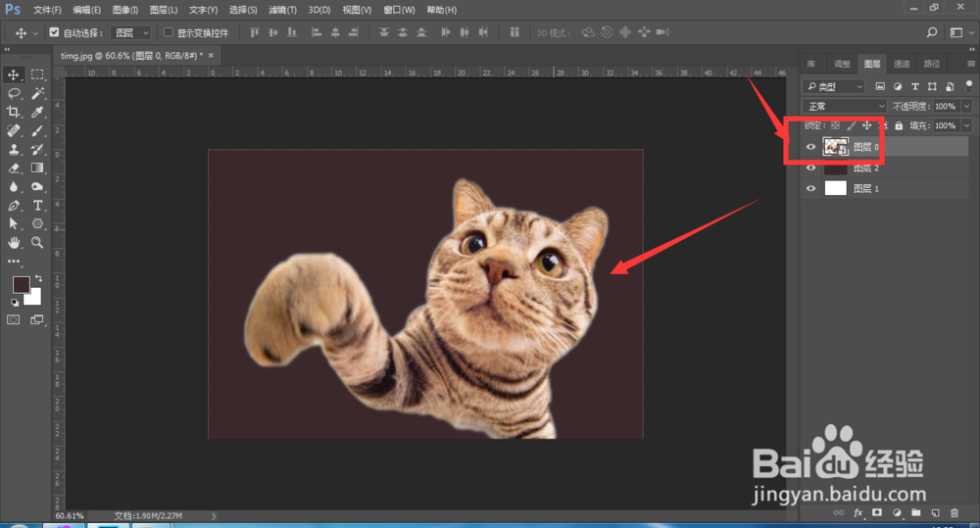Select the Magic Wand tool
This screenshot has width=980, height=528.
coord(37,94)
